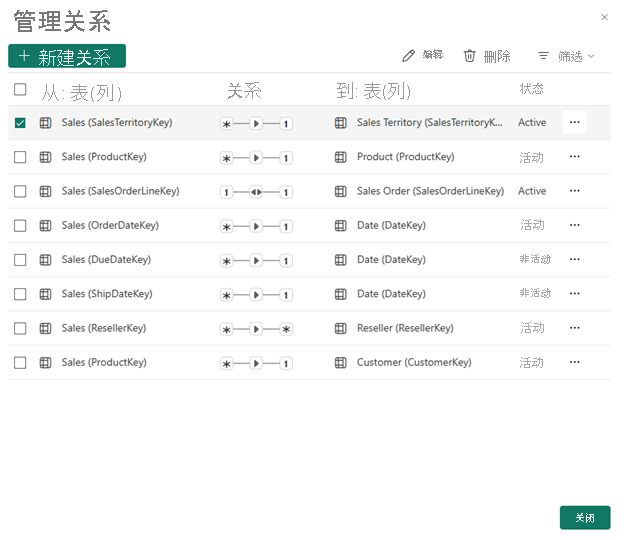
Task: Open the 筛选 filter dropdown
Action: pyautogui.click(x=566, y=56)
